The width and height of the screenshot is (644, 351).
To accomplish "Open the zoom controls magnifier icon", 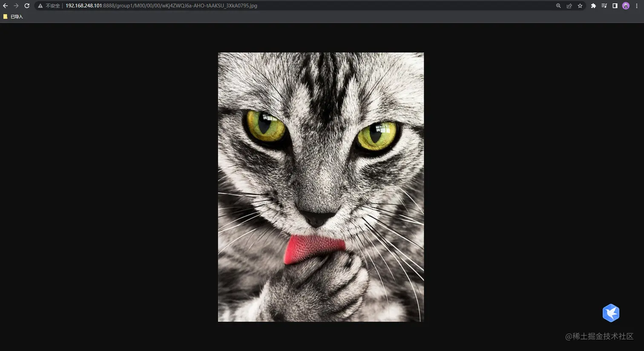I will (558, 6).
